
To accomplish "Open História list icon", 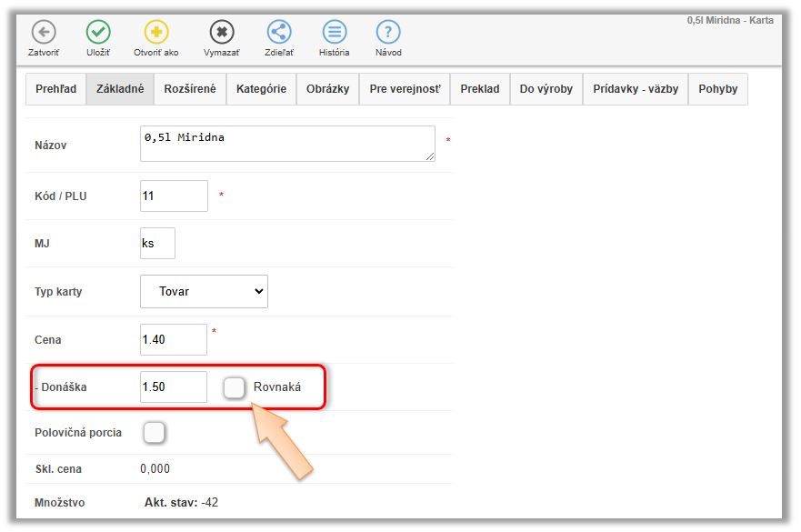I will 335,33.
